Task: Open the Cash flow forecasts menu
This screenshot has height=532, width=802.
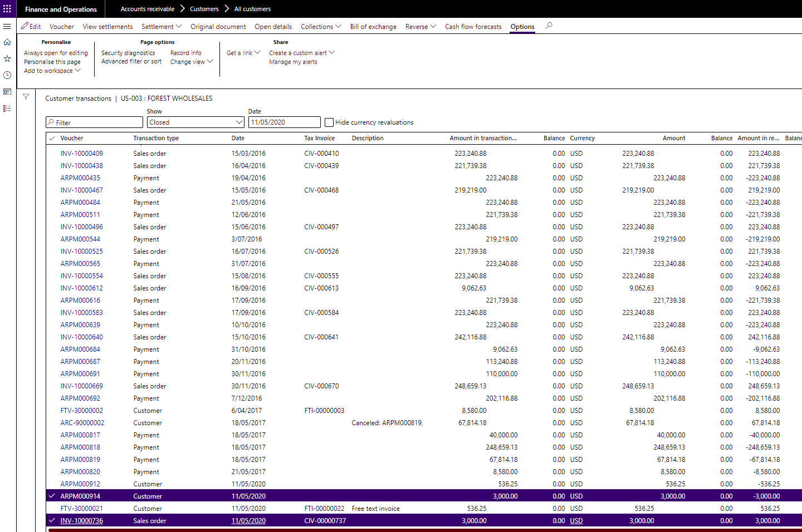Action: coord(473,27)
